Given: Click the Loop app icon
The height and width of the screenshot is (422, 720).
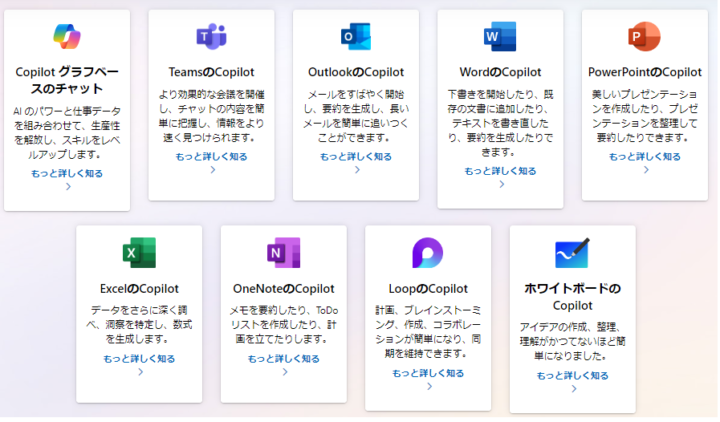Looking at the screenshot, I should point(428,252).
